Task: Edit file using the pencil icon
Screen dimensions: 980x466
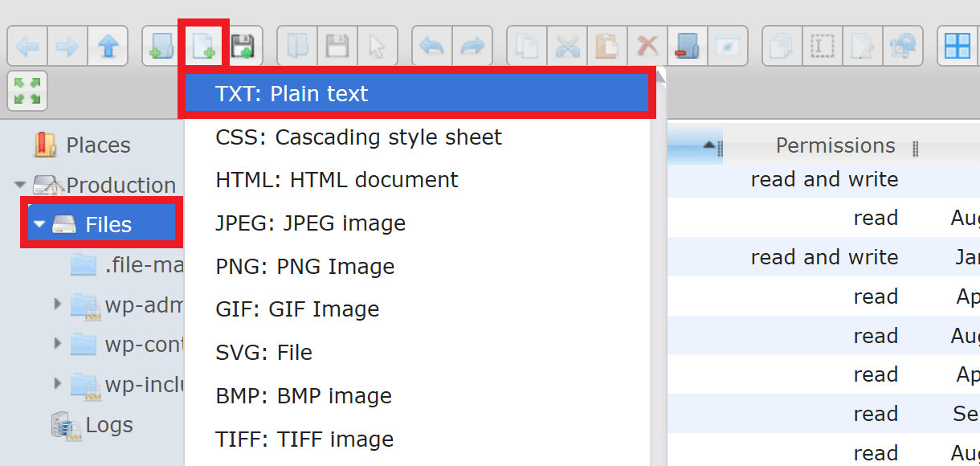Action: 862,46
